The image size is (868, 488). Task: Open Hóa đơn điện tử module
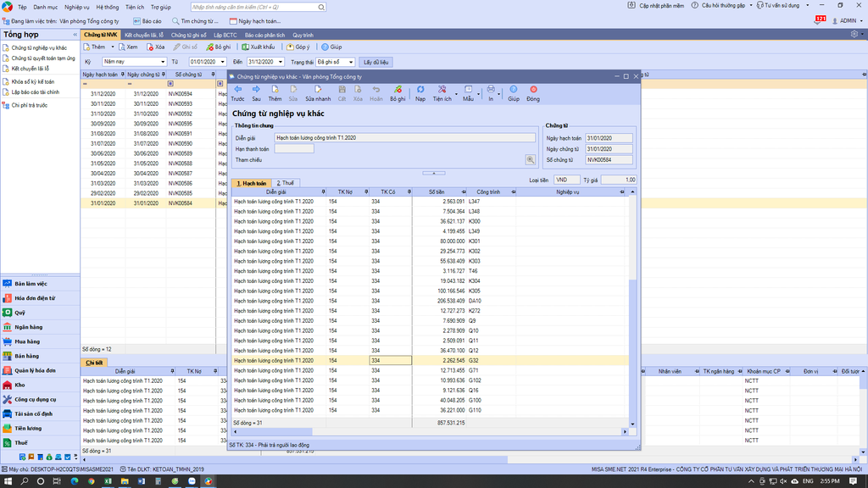pos(40,297)
